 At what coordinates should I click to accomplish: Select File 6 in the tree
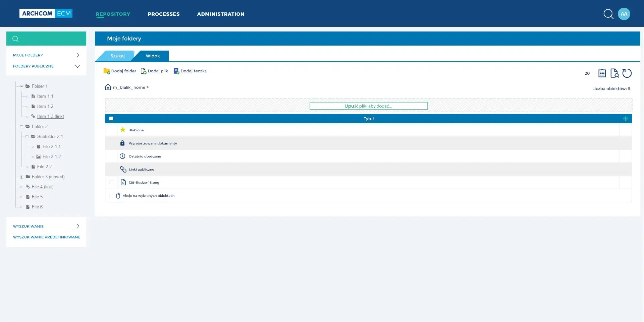pos(37,207)
